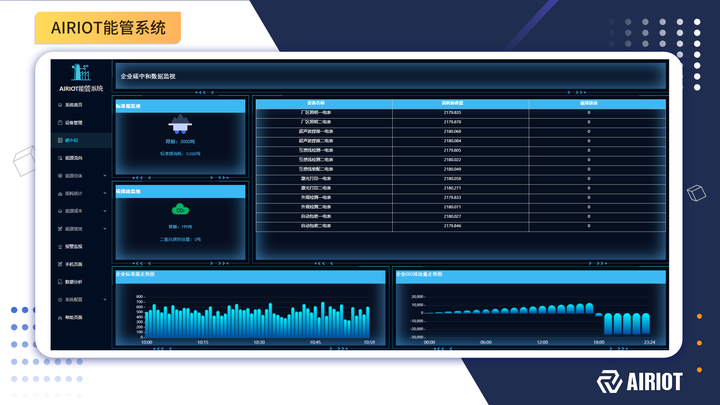
Task: Click the 标准煤消耗 value text
Action: 180,154
